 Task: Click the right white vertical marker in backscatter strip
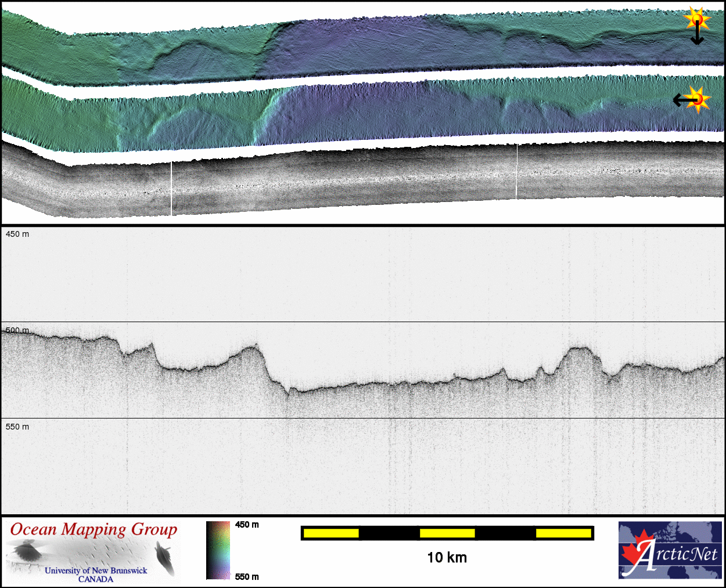click(517, 171)
